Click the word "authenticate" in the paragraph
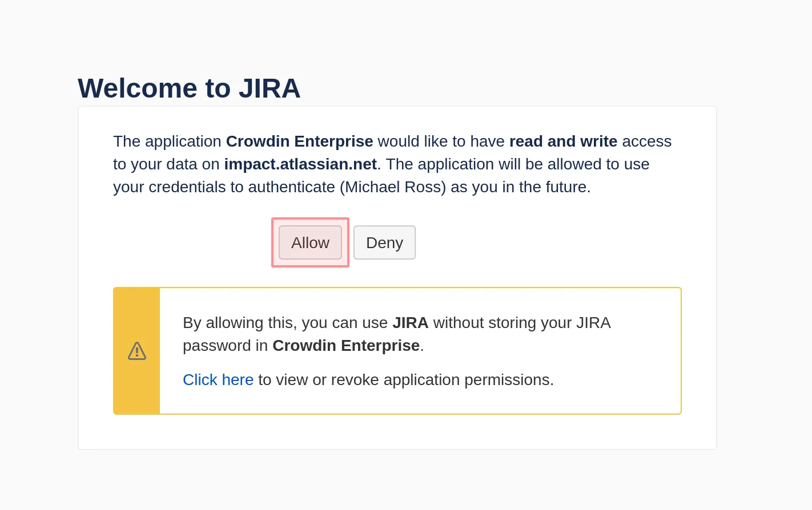The width and height of the screenshot is (812, 510). [x=291, y=187]
